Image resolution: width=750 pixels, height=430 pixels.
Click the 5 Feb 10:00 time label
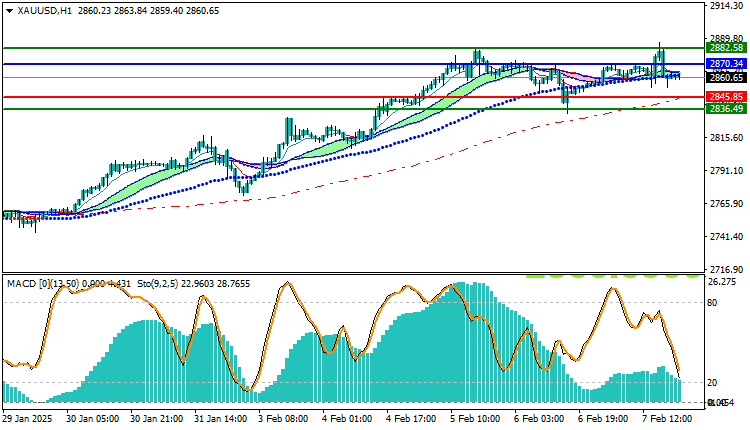pos(475,419)
